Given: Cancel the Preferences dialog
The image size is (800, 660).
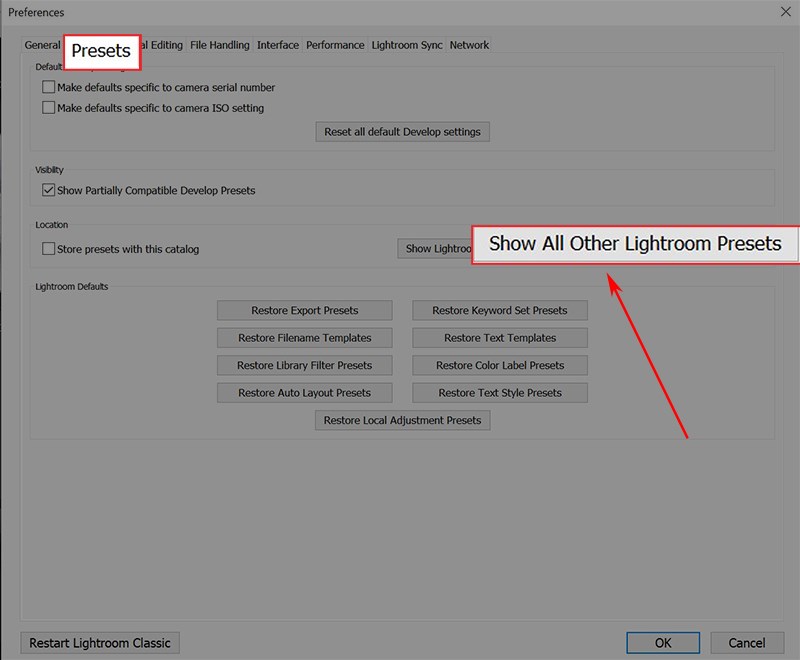Looking at the screenshot, I should [x=747, y=643].
